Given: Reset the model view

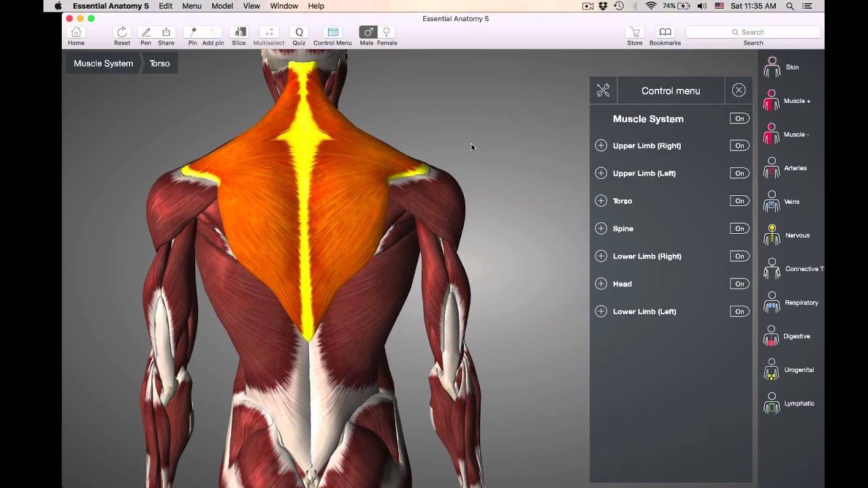Looking at the screenshot, I should pos(122,36).
